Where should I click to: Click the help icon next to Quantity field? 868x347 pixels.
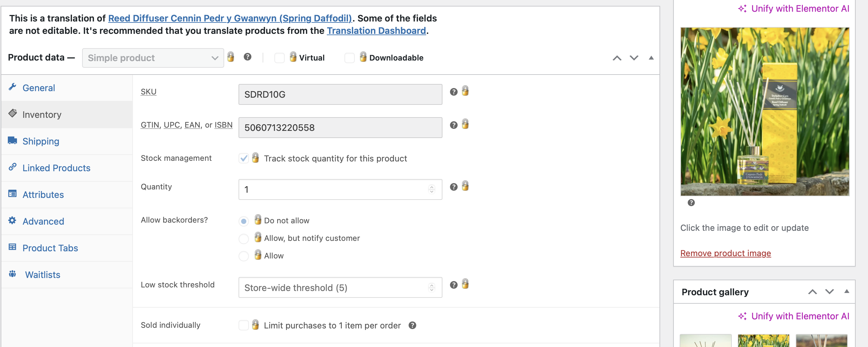[454, 187]
